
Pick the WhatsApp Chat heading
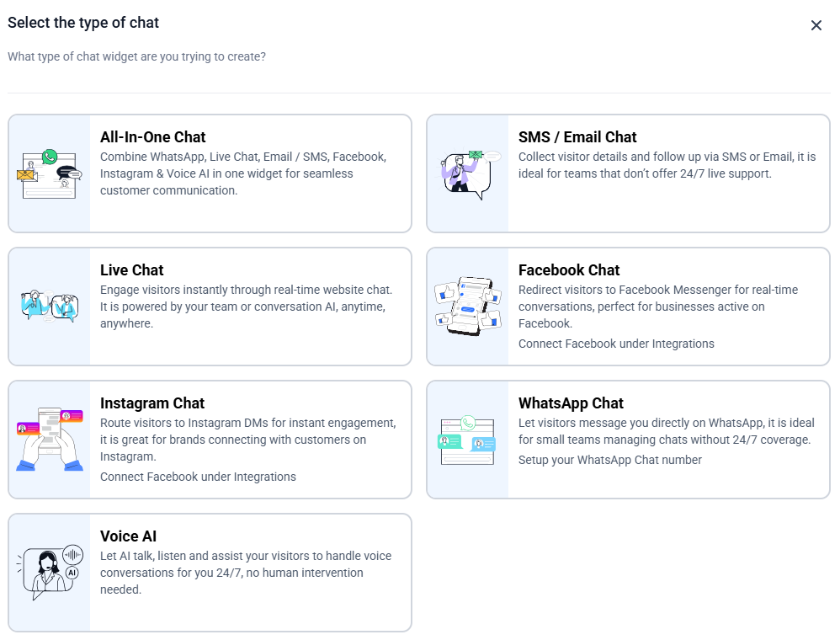[571, 403]
